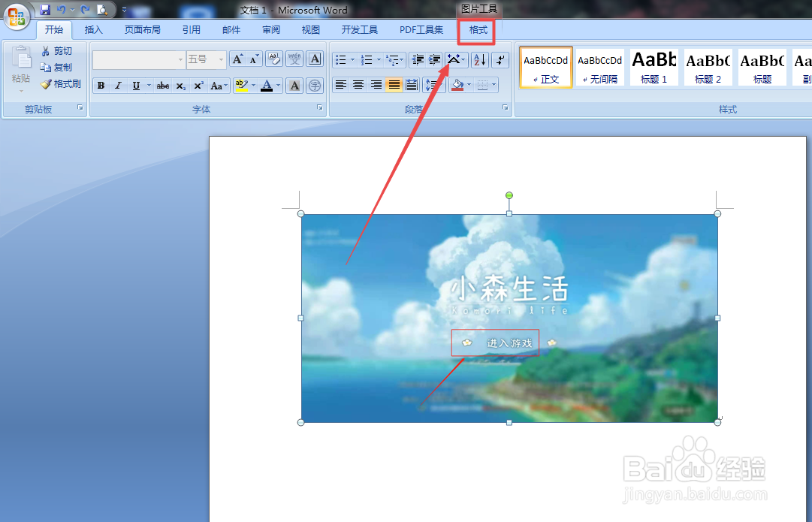Undo the last action
812x522 pixels.
(x=61, y=9)
